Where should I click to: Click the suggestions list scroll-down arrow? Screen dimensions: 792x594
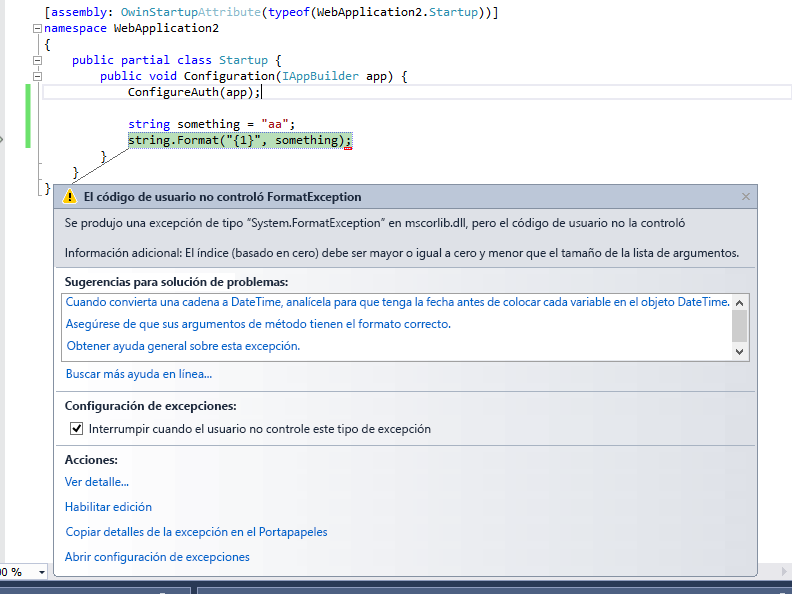tap(740, 351)
